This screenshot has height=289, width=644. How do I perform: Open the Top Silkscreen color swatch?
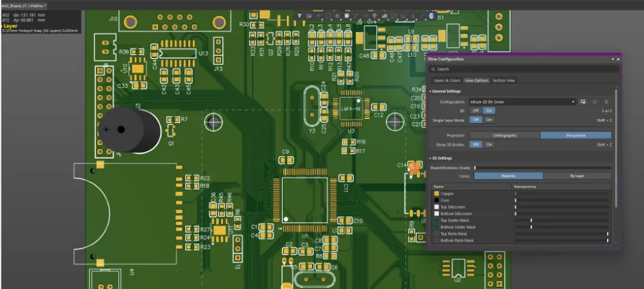coord(436,207)
